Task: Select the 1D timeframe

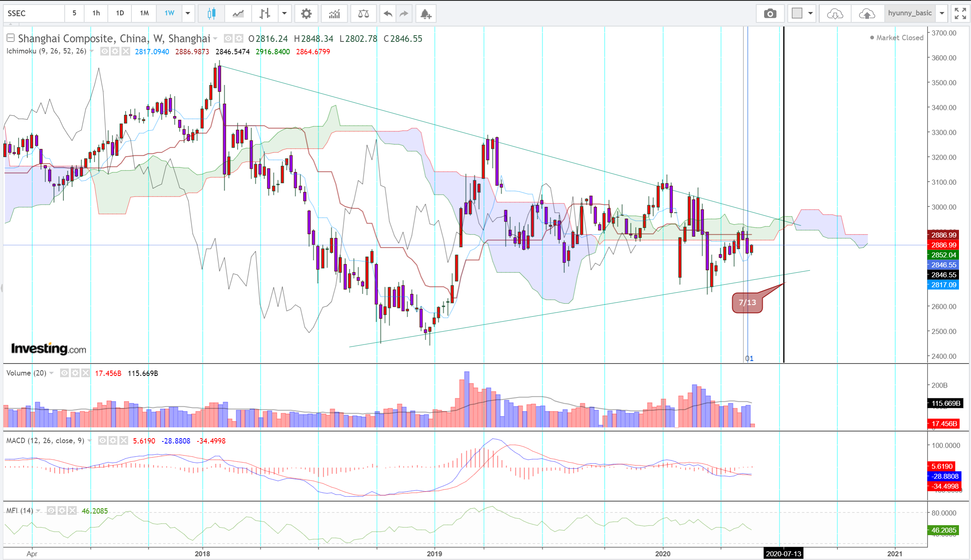Action: [x=120, y=14]
